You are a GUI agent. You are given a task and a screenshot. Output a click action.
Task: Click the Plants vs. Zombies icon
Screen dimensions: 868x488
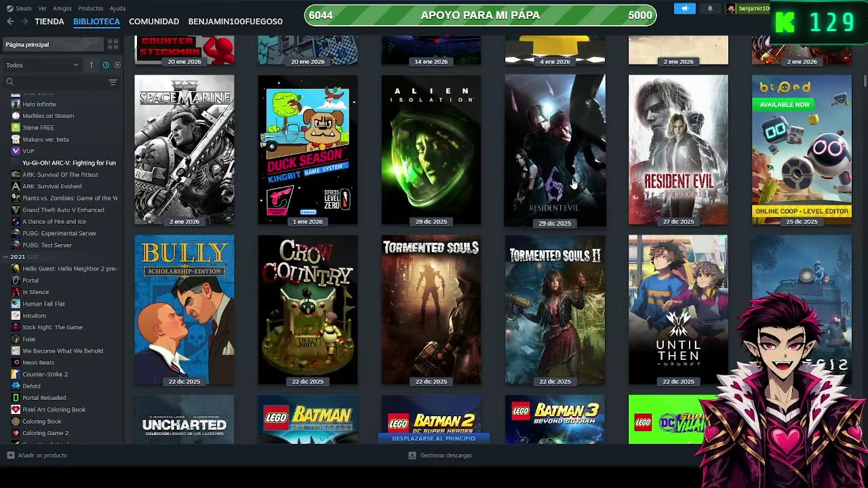[16, 198]
